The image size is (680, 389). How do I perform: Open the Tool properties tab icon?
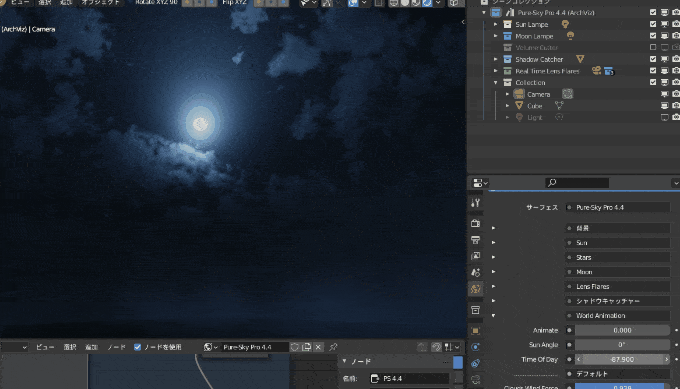point(475,203)
